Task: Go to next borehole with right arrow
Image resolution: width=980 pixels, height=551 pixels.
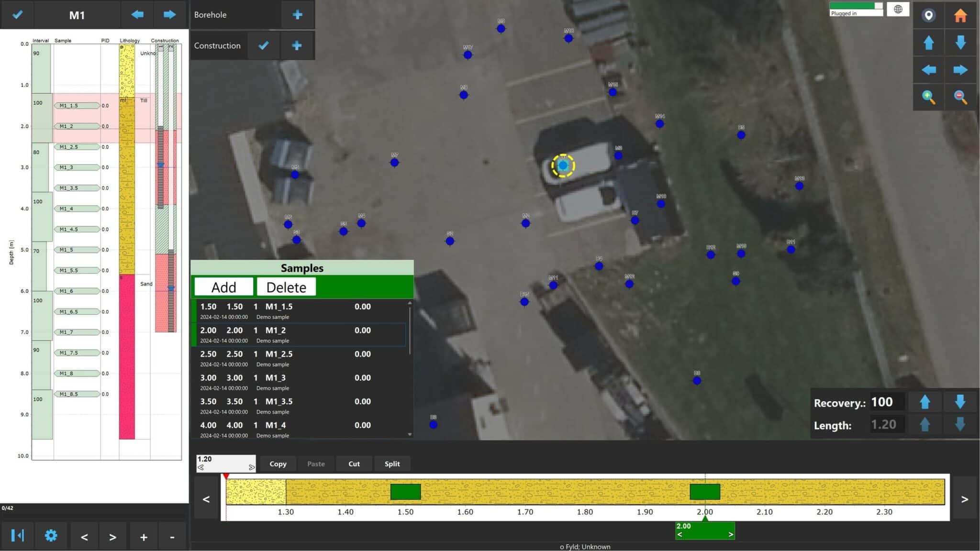Action: tap(169, 15)
